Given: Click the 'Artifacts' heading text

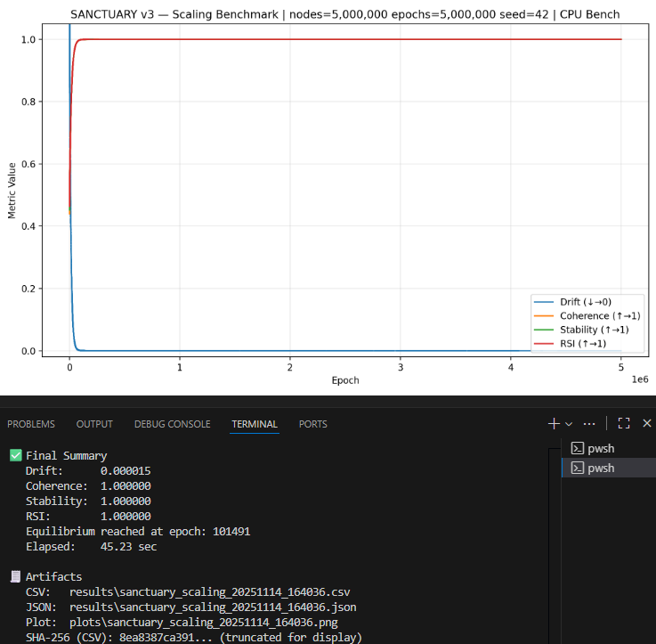Looking at the screenshot, I should [x=54, y=576].
